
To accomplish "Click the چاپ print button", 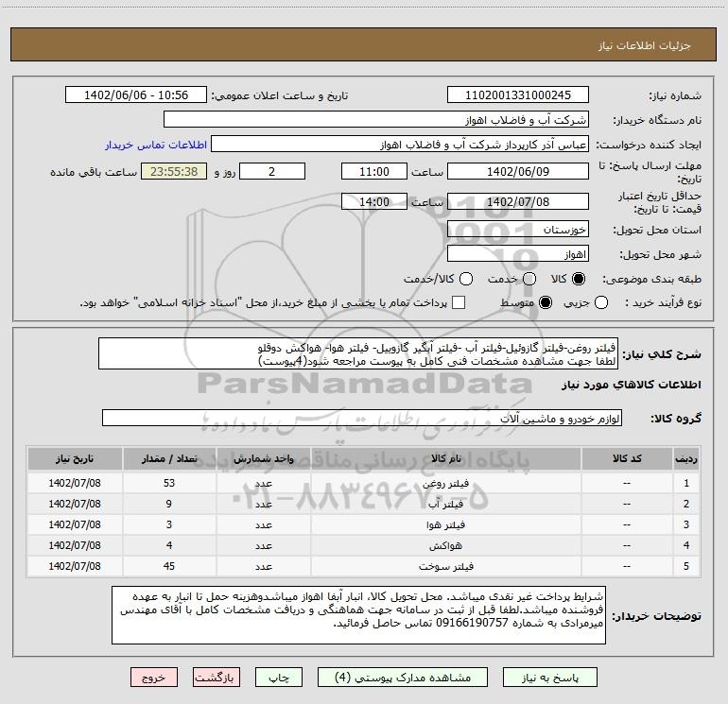I will [x=279, y=678].
